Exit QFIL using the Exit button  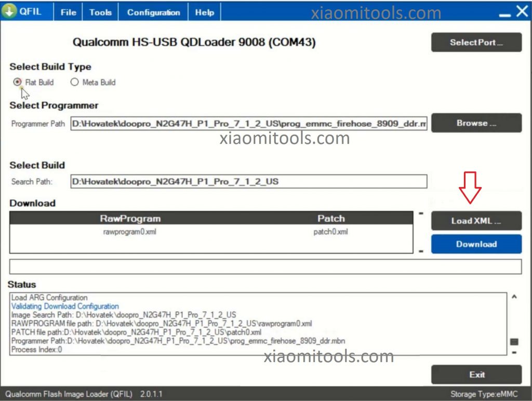point(476,374)
